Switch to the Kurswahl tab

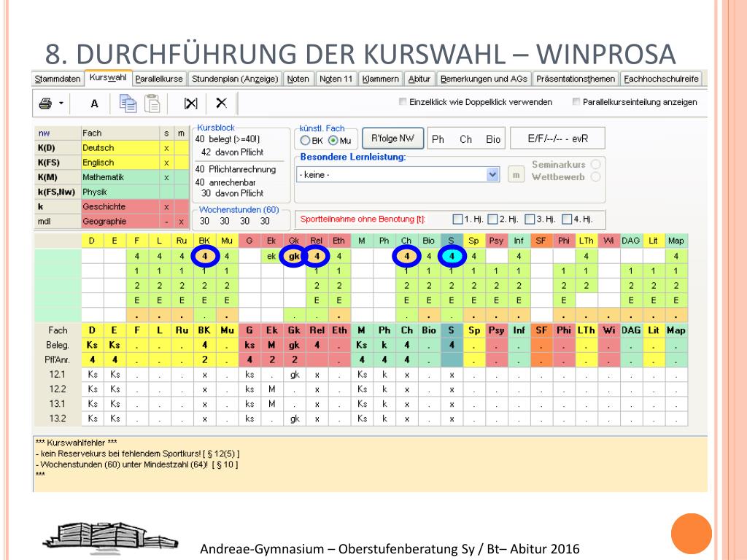click(108, 77)
